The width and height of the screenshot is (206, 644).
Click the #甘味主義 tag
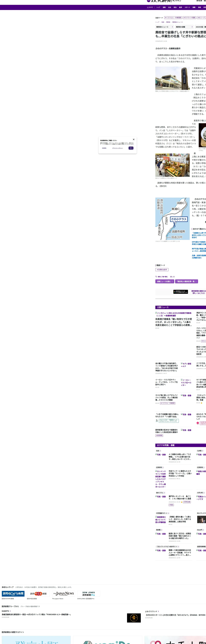click(x=187, y=502)
